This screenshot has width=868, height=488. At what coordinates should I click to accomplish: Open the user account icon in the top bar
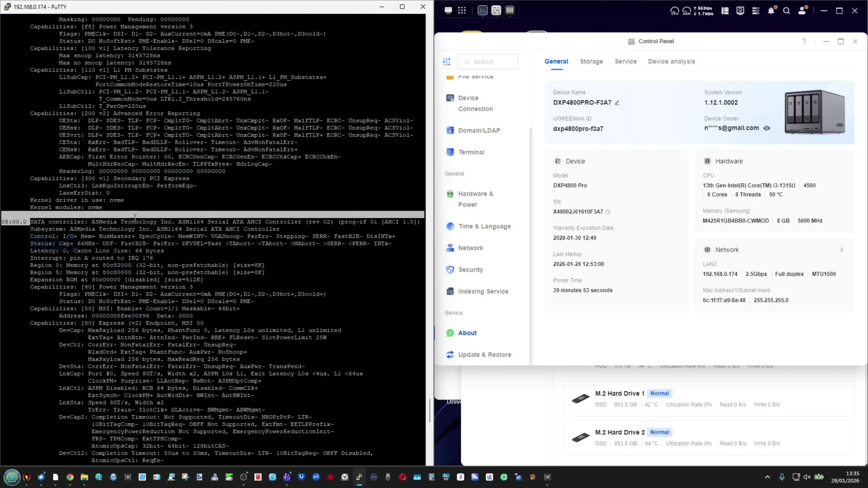[x=802, y=11]
